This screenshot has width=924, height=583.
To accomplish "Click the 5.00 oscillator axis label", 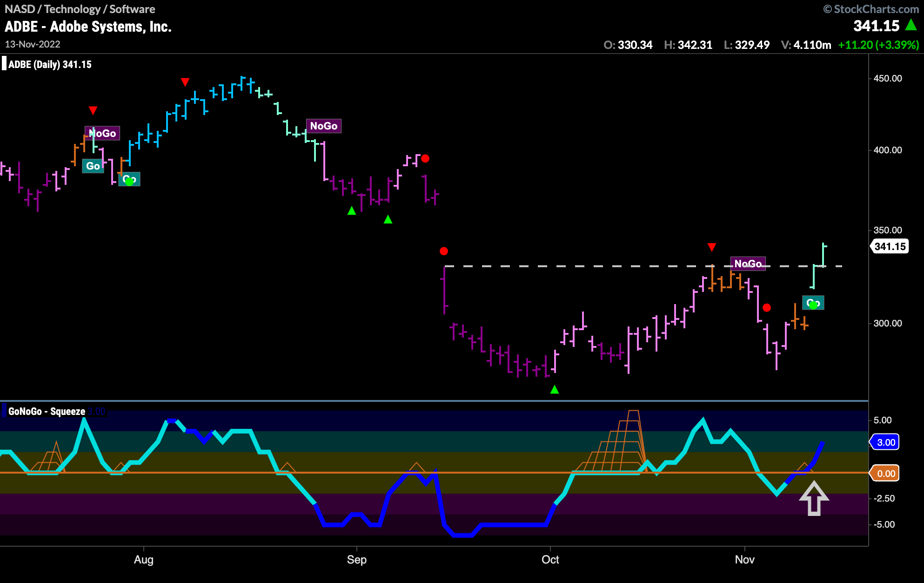I will pos(883,420).
